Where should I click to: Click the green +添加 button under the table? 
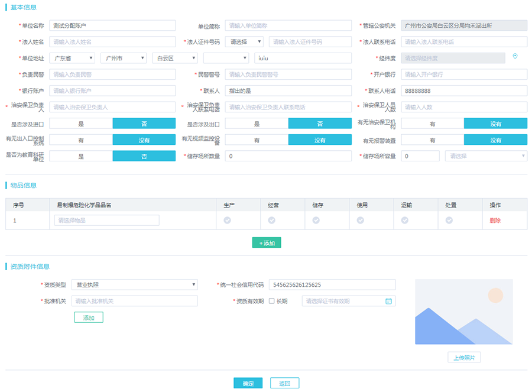pos(267,243)
